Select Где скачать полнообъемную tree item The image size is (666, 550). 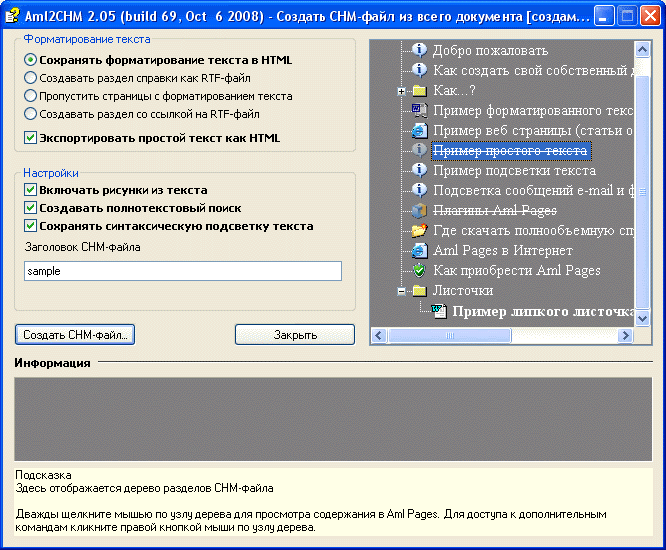pos(533,230)
